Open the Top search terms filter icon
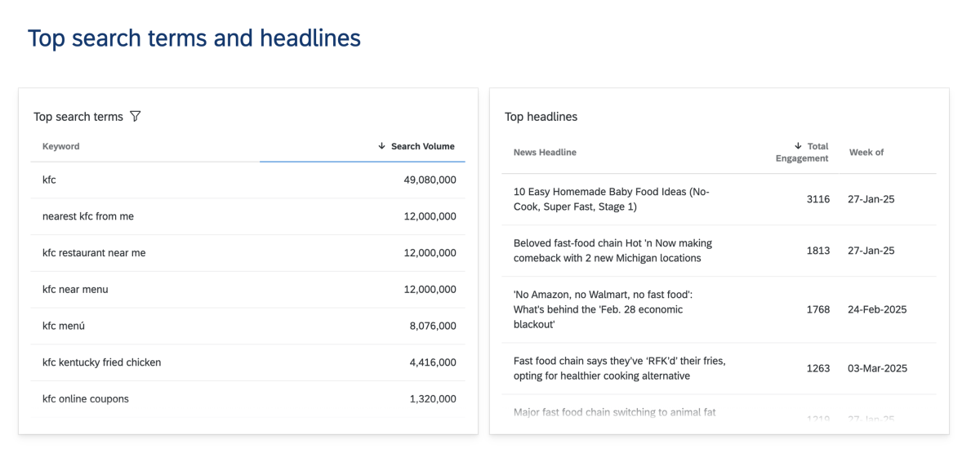 tap(136, 117)
